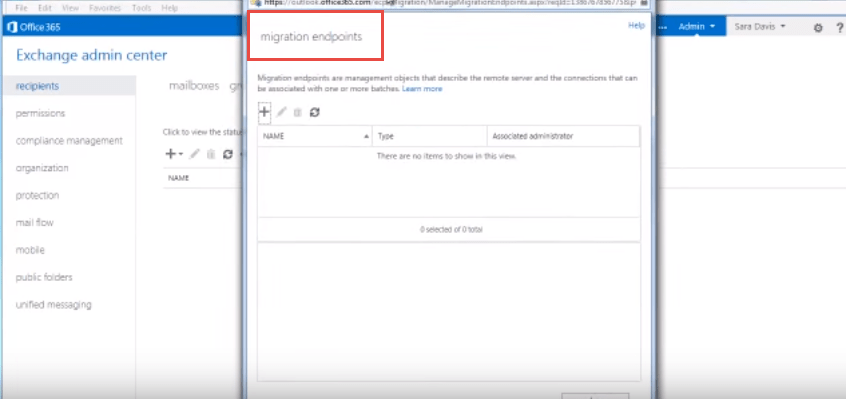The width and height of the screenshot is (846, 399).
Task: Expand the new-item dropdown arrow beside plus icon
Action: click(181, 154)
